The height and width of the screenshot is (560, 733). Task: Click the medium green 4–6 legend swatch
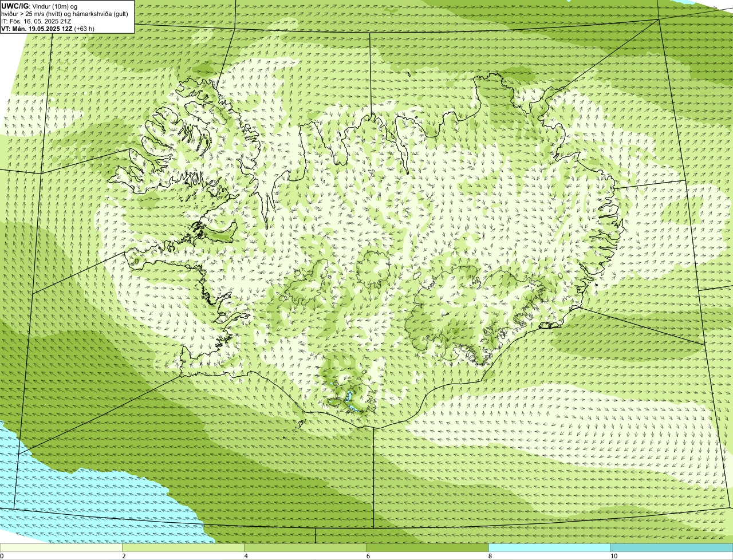tap(305, 547)
